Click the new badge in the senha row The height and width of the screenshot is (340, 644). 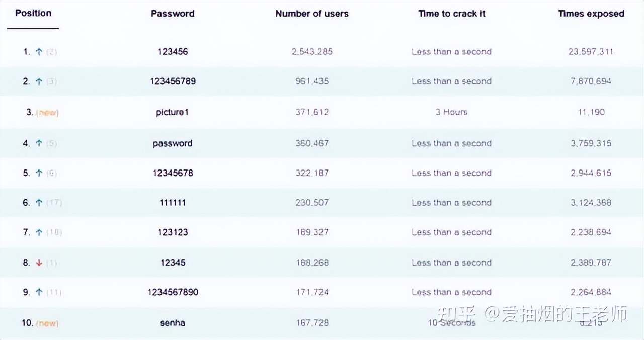click(x=47, y=323)
